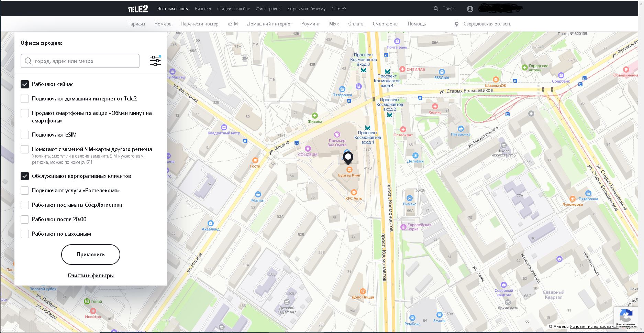Screen dimensions: 644x333
Task: Click the Аквaленд map icon
Action: coord(211,223)
